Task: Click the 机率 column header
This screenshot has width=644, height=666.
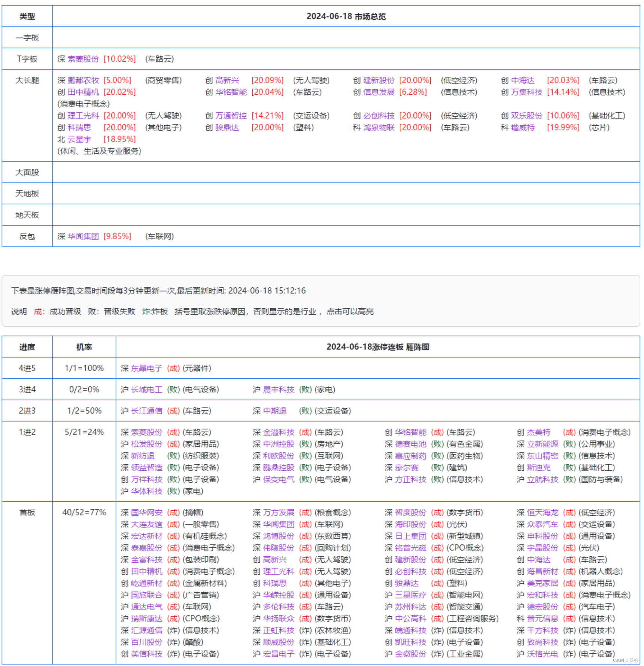Action: (84, 347)
